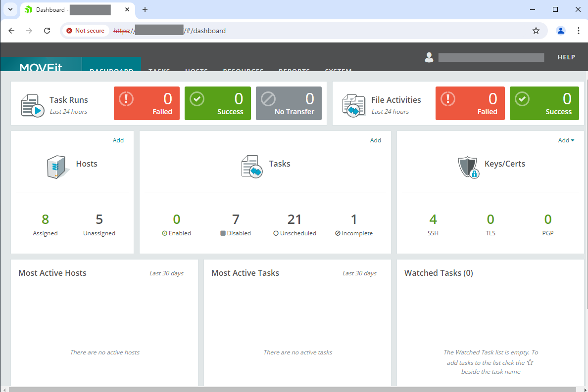
Task: View the 21 Unscheduled tasks
Action: 294,224
